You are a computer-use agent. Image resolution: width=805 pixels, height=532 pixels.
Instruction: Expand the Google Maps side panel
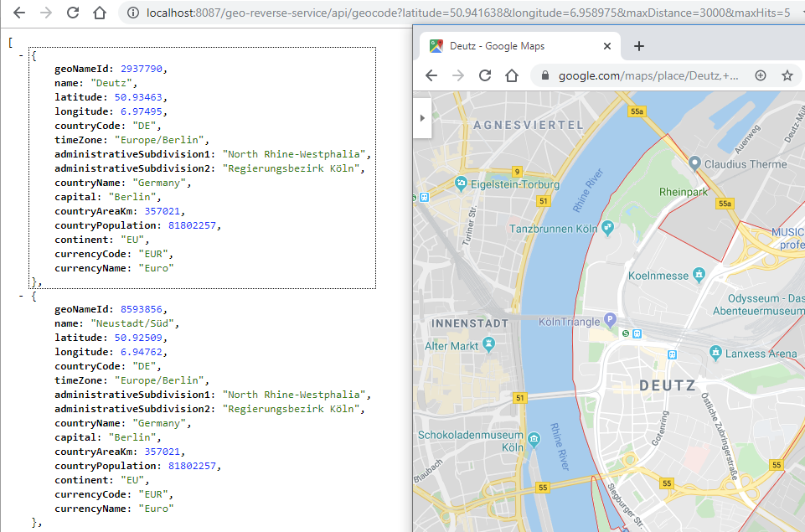(x=422, y=118)
